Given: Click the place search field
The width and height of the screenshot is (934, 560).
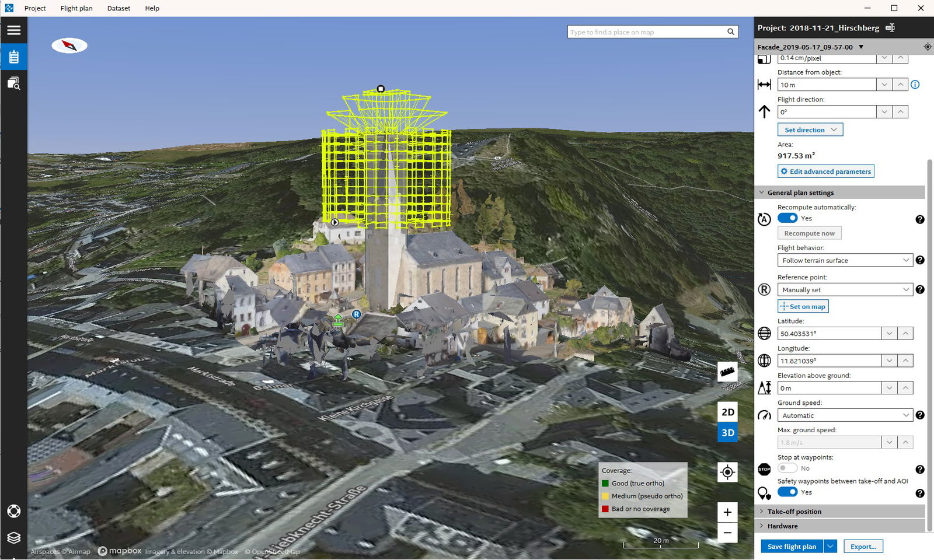Looking at the screenshot, I should pyautogui.click(x=648, y=32).
